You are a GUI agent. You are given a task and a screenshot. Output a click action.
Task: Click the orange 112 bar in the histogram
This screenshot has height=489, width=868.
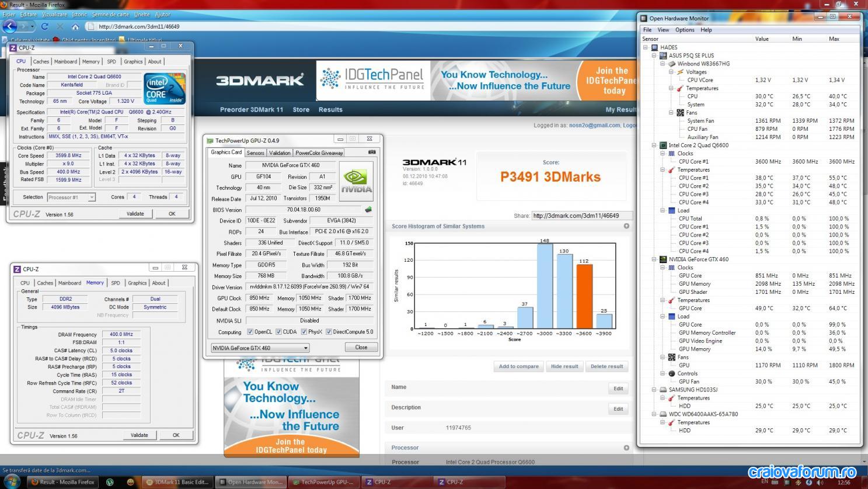point(584,296)
